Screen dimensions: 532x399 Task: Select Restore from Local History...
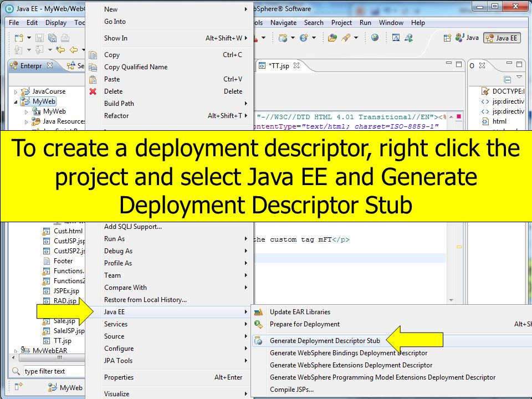169,300
